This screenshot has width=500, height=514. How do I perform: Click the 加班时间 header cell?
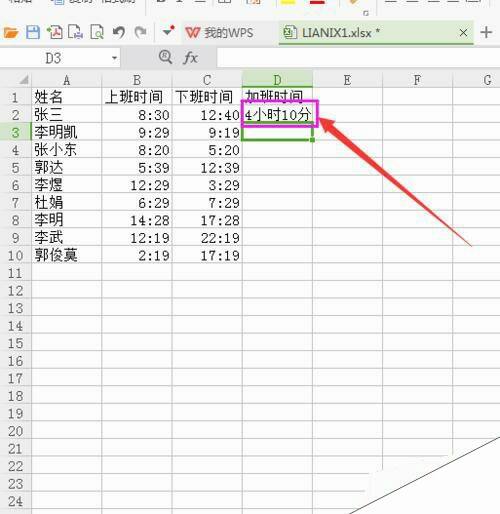277,96
